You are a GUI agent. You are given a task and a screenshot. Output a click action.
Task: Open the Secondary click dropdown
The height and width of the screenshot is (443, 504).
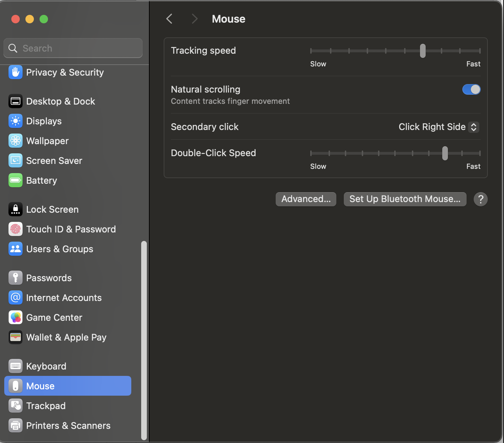tap(438, 127)
